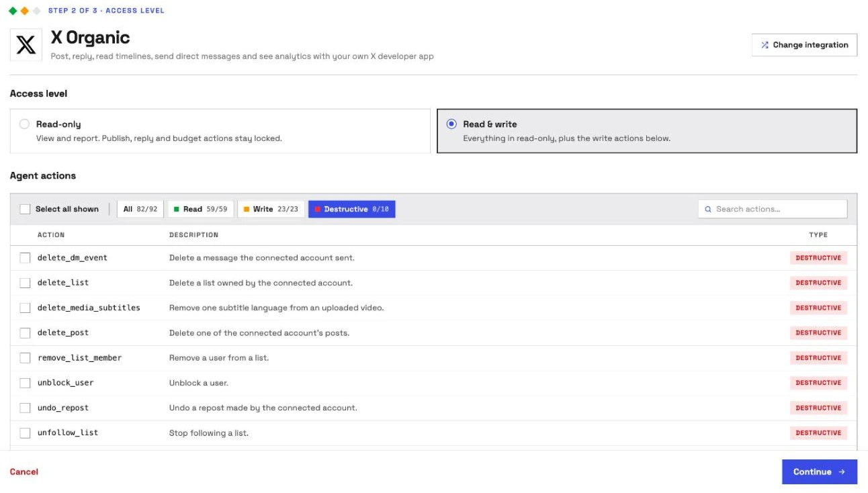Click the X Organic logo icon
868x493 pixels.
tap(26, 45)
